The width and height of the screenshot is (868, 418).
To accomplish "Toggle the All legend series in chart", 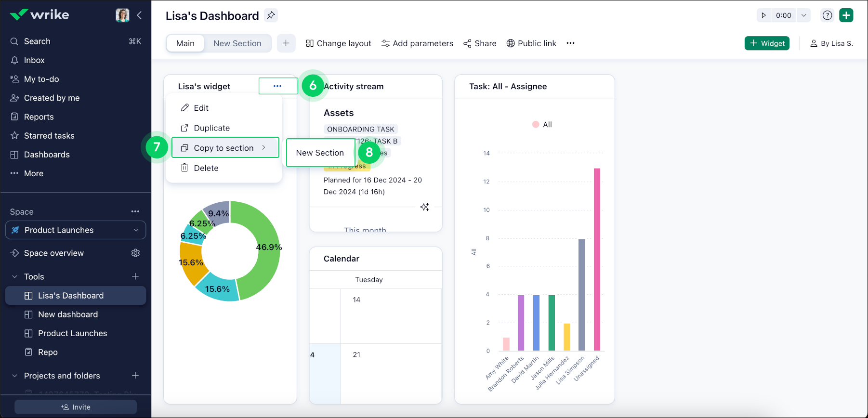I will pos(542,125).
